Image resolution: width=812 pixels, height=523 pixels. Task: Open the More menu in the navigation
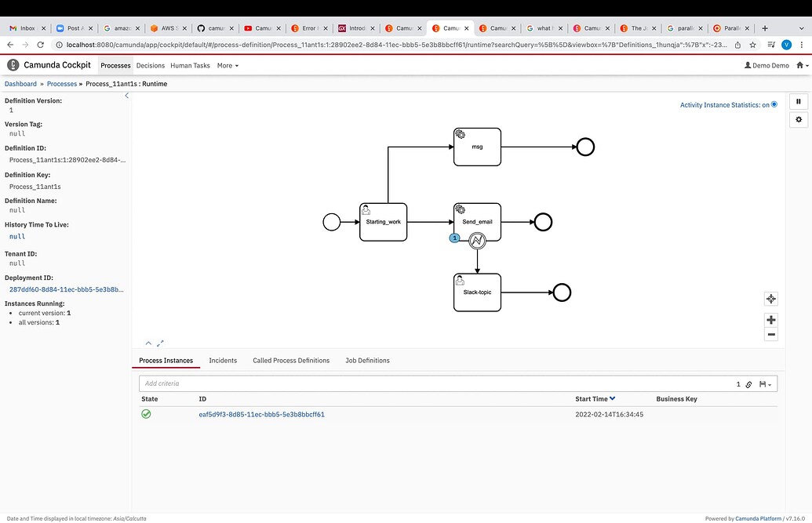(x=227, y=66)
